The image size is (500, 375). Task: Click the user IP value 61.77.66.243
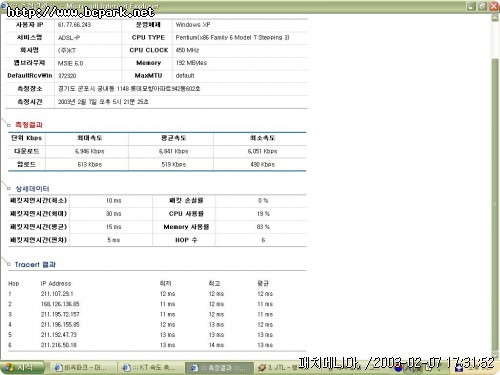[74, 25]
